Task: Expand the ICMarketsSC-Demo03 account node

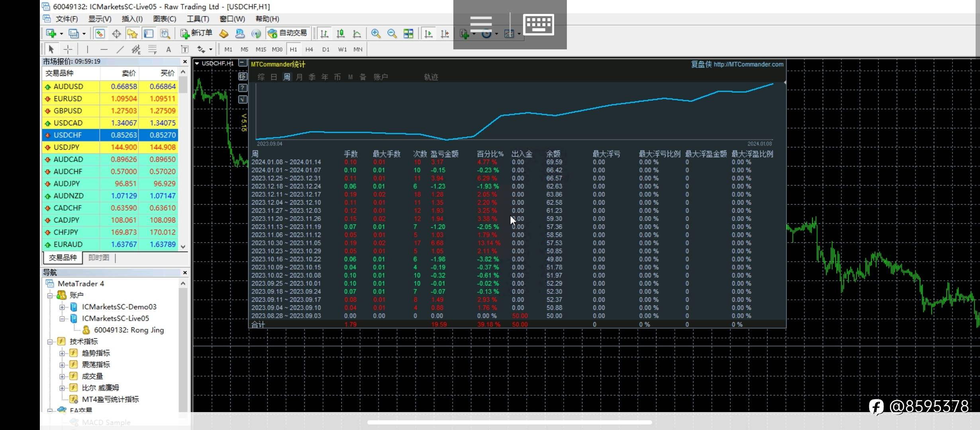Action: 62,307
